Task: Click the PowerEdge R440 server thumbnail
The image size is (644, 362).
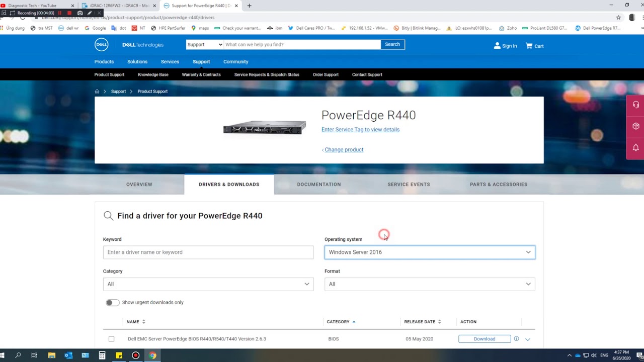Action: (265, 128)
